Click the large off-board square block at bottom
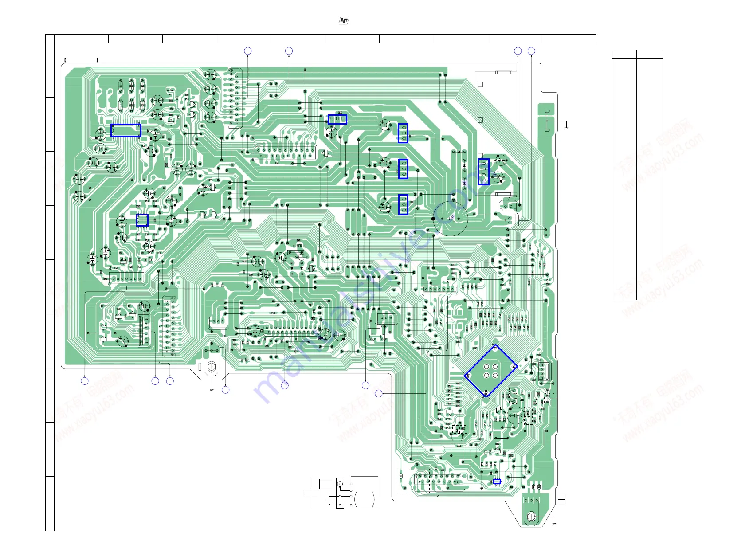Viewport: 745px width, 560px height. [365, 493]
